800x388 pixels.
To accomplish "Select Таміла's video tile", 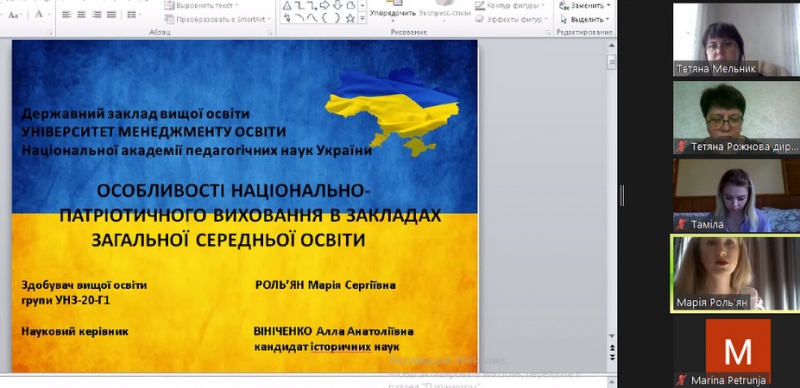I will (736, 196).
